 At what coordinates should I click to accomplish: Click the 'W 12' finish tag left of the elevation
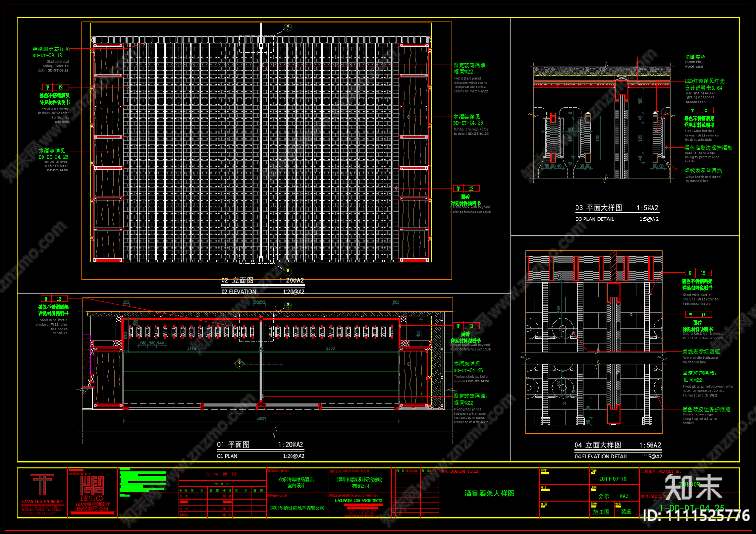55,87
